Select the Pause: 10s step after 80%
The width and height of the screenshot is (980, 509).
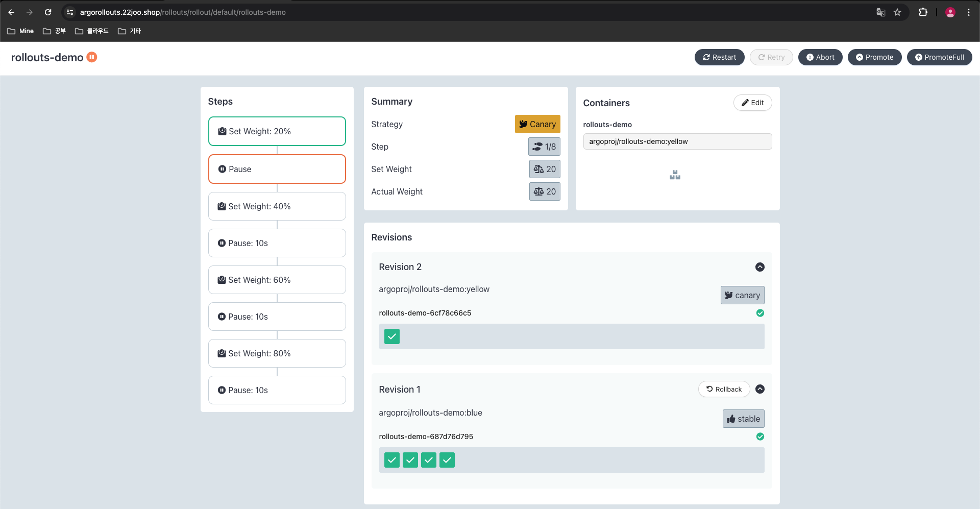click(x=277, y=390)
